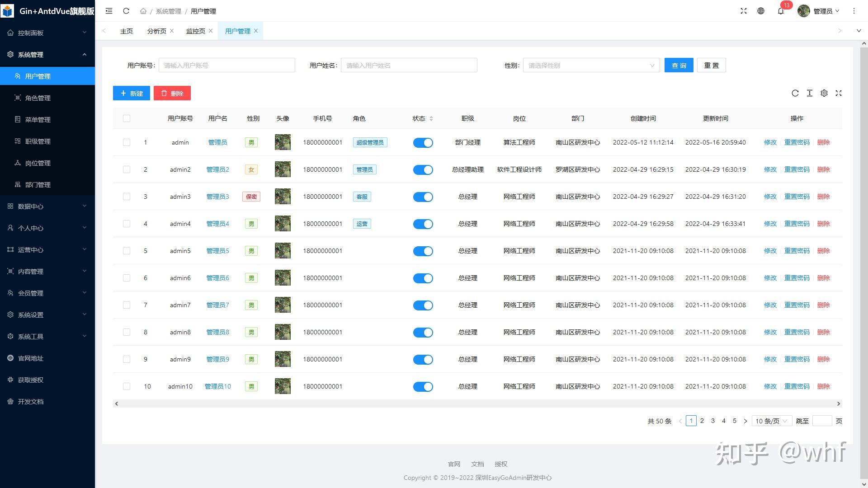Sort the table by 状态 column
Viewport: 868px width, 488px height.
(432, 118)
